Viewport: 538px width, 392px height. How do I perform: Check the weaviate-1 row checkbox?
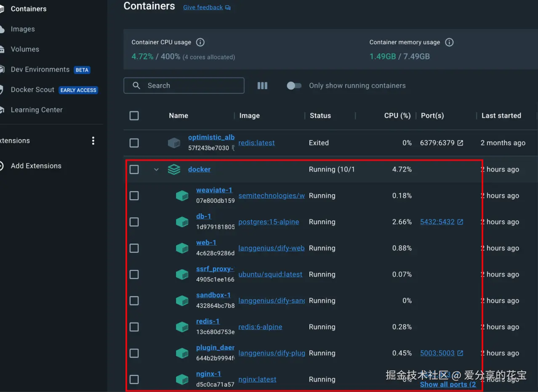pyautogui.click(x=134, y=196)
